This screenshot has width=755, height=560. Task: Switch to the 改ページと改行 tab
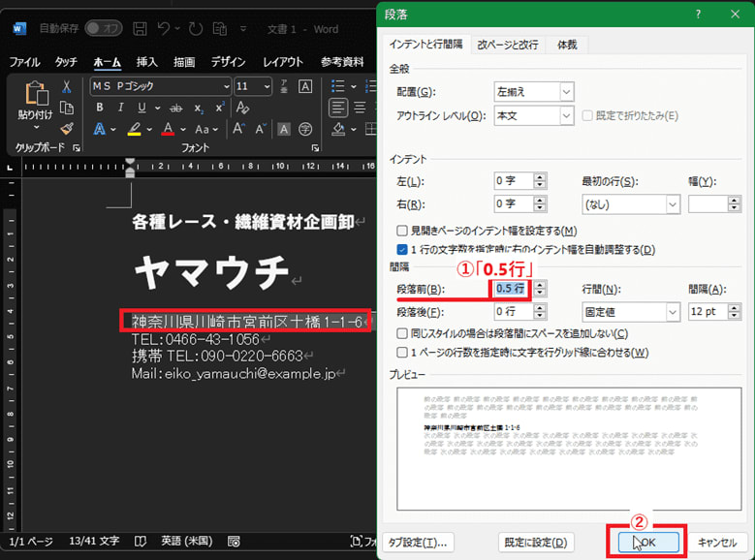coord(507,45)
